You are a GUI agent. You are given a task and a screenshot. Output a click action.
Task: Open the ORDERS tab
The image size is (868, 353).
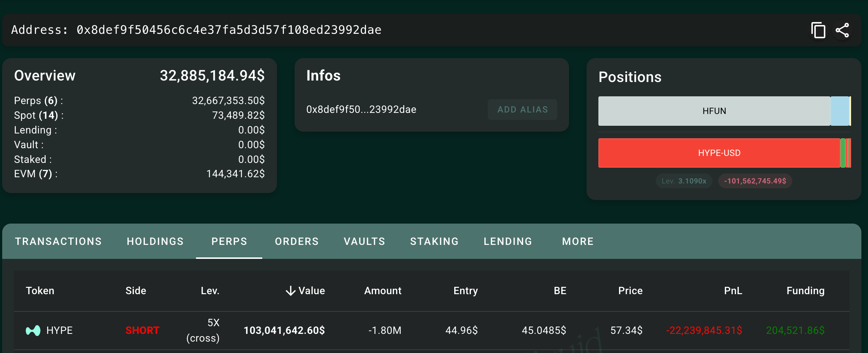click(x=297, y=241)
